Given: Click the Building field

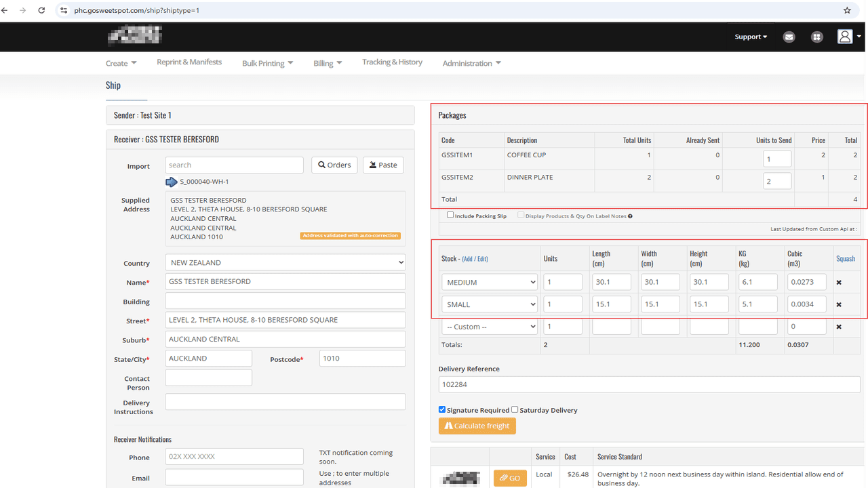Looking at the screenshot, I should [x=285, y=301].
